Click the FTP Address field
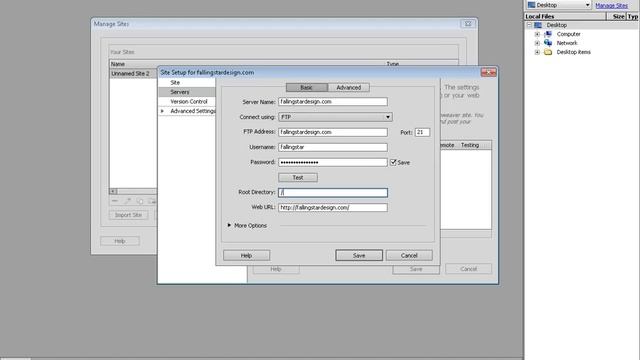 [x=333, y=132]
